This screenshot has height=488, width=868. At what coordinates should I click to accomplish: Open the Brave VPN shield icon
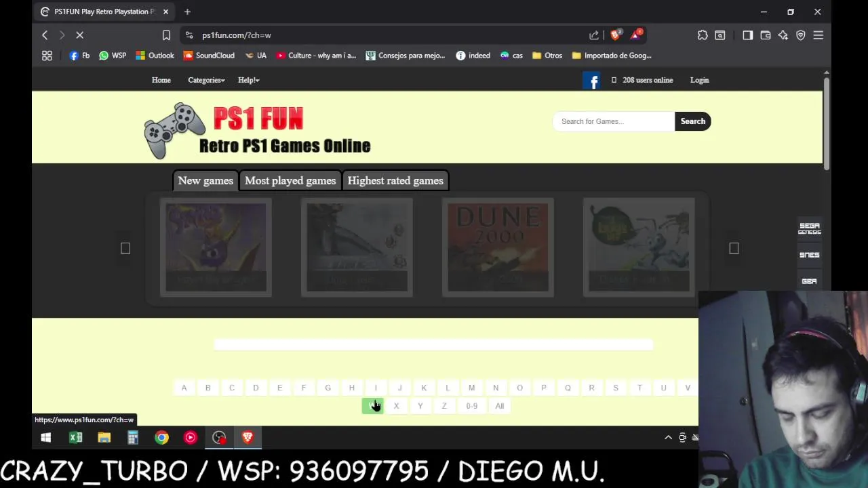tap(801, 35)
